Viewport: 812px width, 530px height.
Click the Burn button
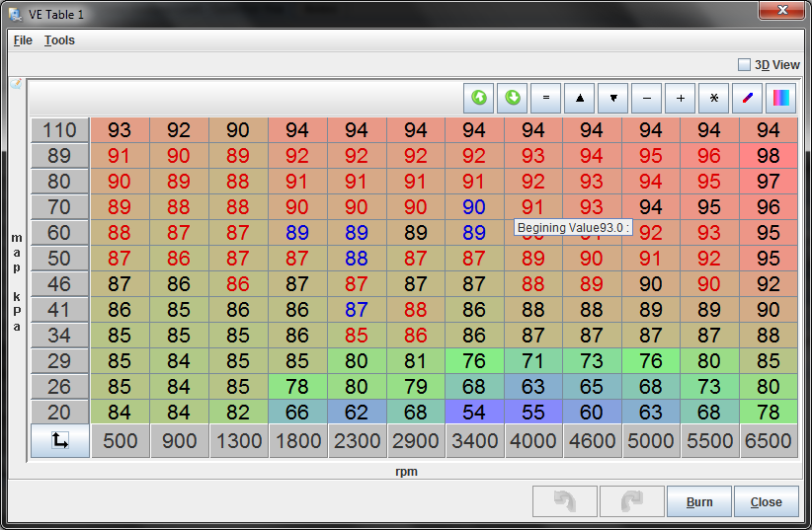point(699,501)
